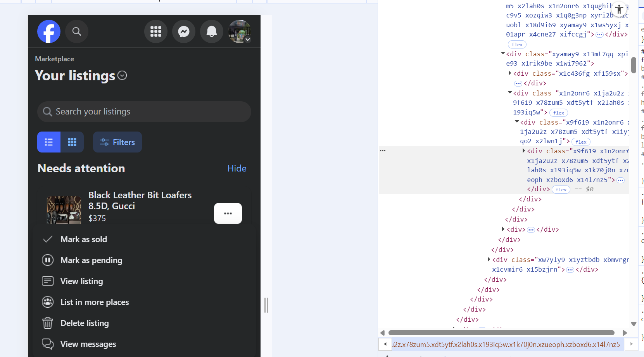Expand the Your listings dropdown chevron
644x357 pixels.
pyautogui.click(x=122, y=76)
